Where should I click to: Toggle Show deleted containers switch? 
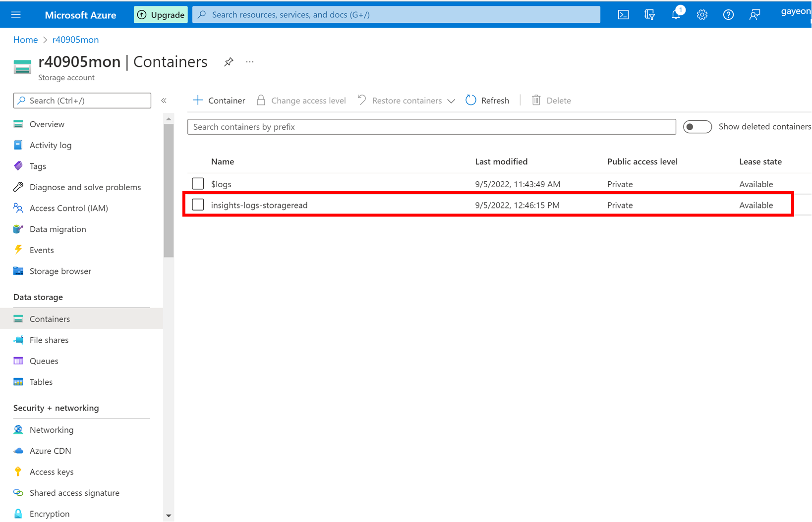(x=697, y=127)
